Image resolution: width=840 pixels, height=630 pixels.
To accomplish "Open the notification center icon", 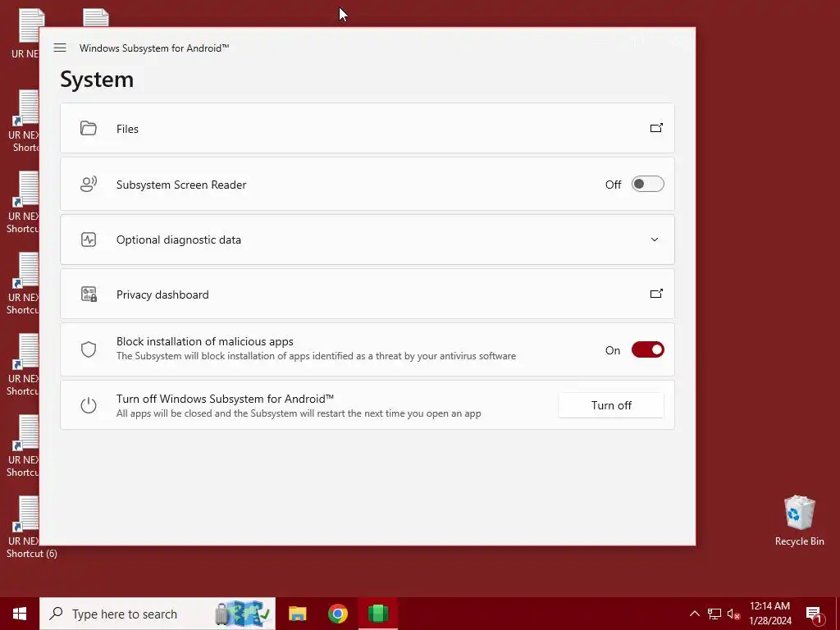I will tap(814, 614).
